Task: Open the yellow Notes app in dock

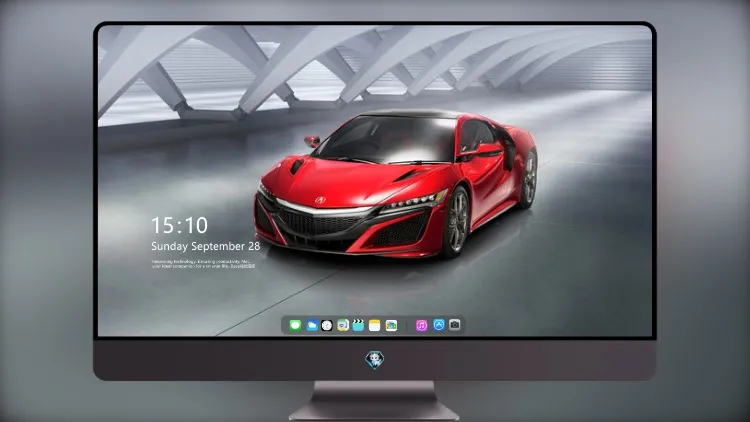Action: click(375, 325)
